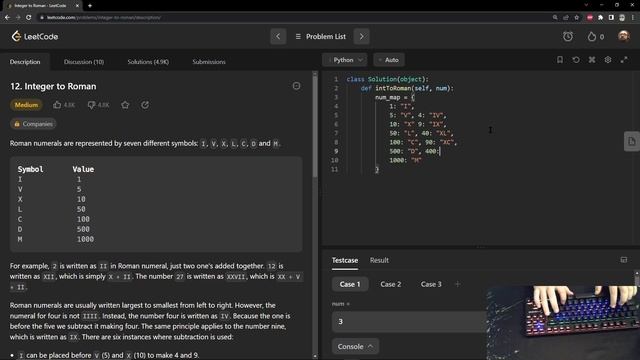Share the problem icon
This screenshot has height=360, width=640.
[x=145, y=105]
